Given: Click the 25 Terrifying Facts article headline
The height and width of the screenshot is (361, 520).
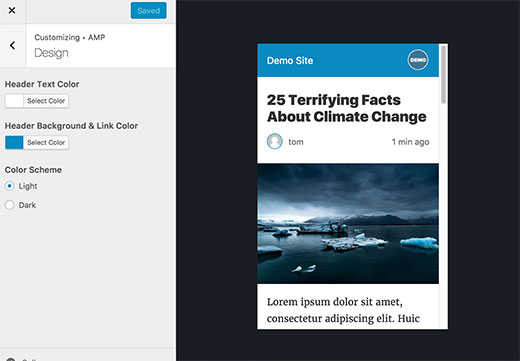Looking at the screenshot, I should pyautogui.click(x=346, y=108).
